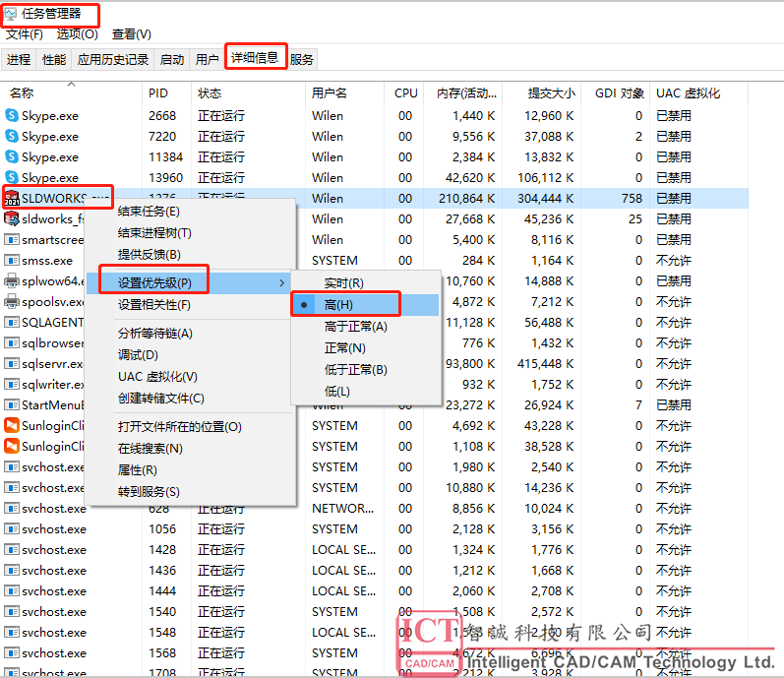Choose 打开文件所在的位置(O) menu entry
This screenshot has width=784, height=678.
pyautogui.click(x=191, y=426)
